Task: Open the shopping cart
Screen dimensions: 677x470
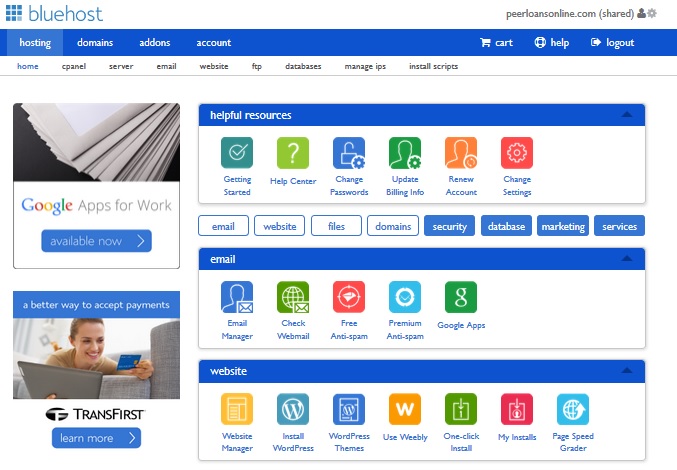Action: pos(496,42)
